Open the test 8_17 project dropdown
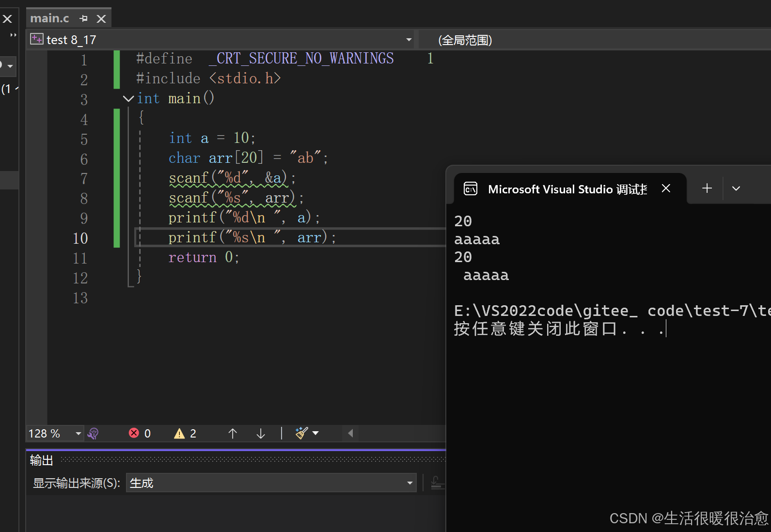Viewport: 771px width, 532px height. (409, 40)
